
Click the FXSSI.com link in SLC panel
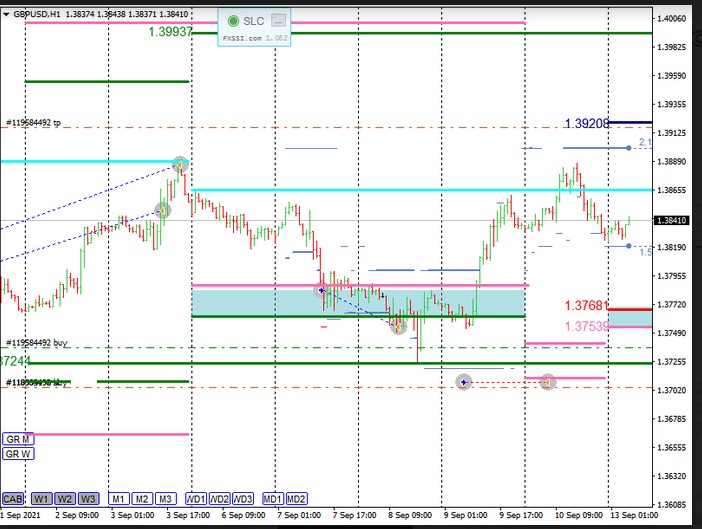[240, 38]
